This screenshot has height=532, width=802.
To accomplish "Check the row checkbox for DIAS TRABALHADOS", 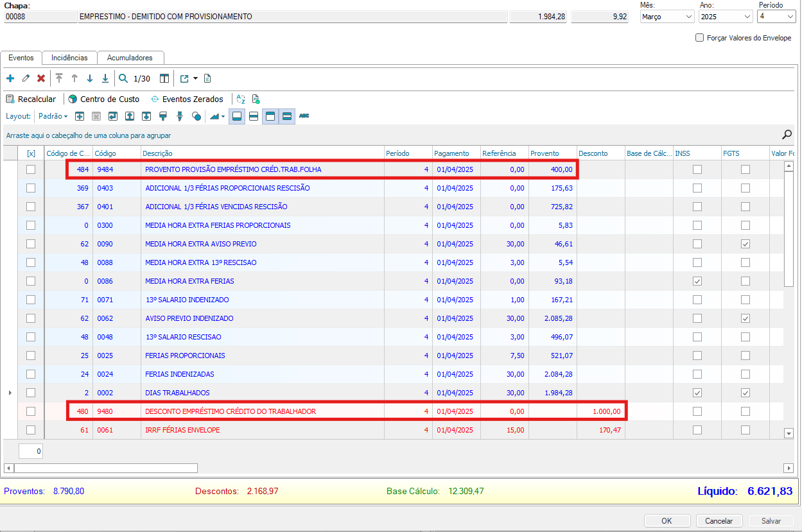I will point(30,393).
